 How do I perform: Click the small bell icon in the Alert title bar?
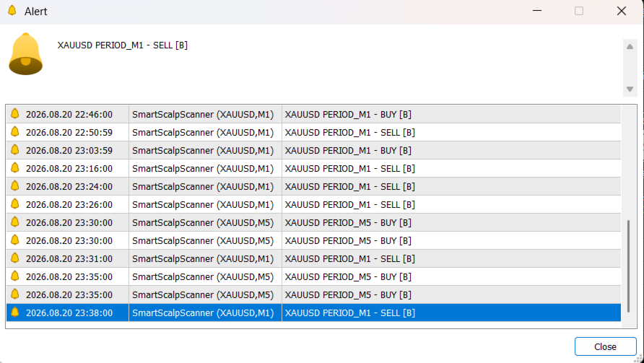(12, 11)
